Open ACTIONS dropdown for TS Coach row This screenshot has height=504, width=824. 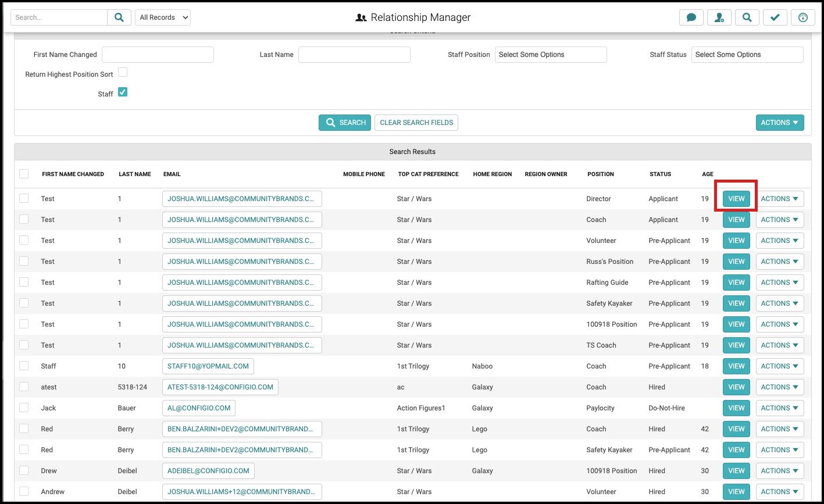[x=780, y=345]
